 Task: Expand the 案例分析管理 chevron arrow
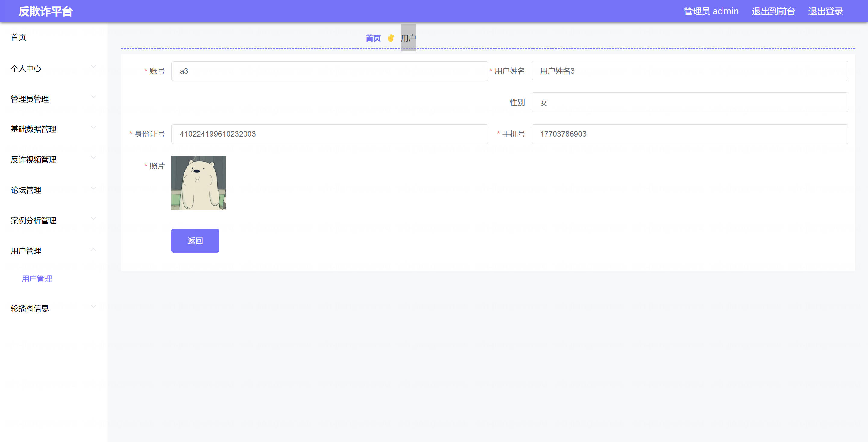93,219
